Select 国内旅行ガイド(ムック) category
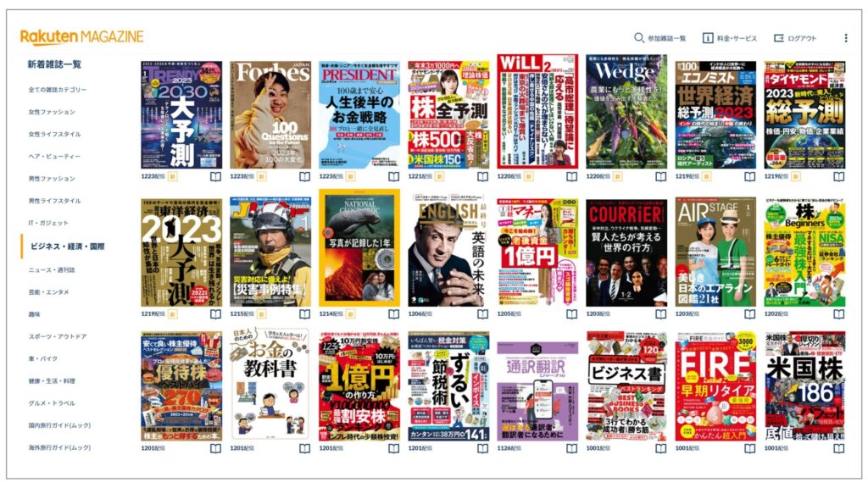The width and height of the screenshot is (868, 488). pos(59,425)
